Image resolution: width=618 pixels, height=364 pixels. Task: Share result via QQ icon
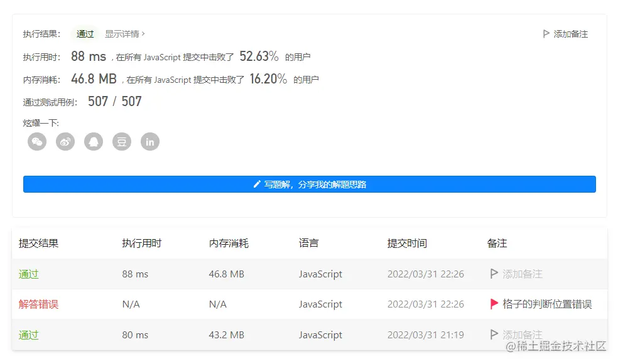pos(94,141)
